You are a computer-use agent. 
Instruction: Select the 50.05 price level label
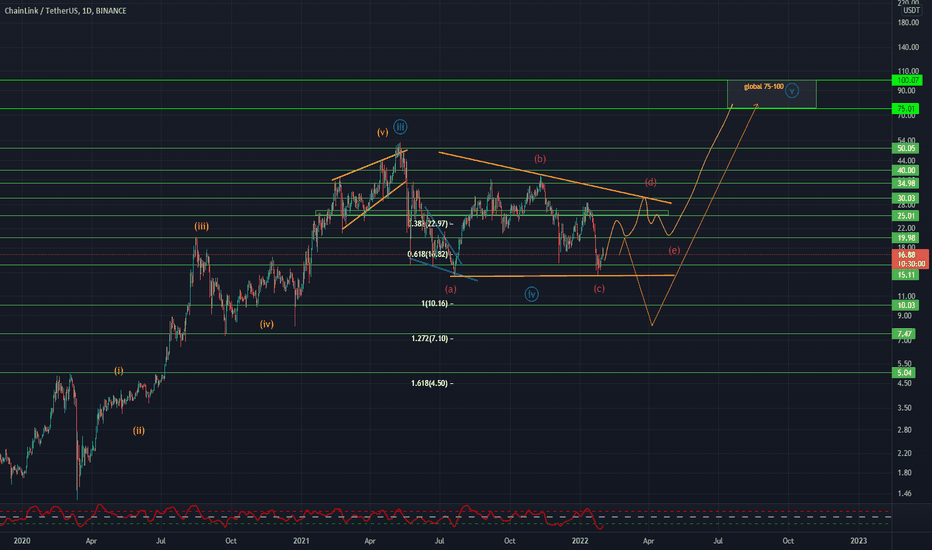click(906, 148)
